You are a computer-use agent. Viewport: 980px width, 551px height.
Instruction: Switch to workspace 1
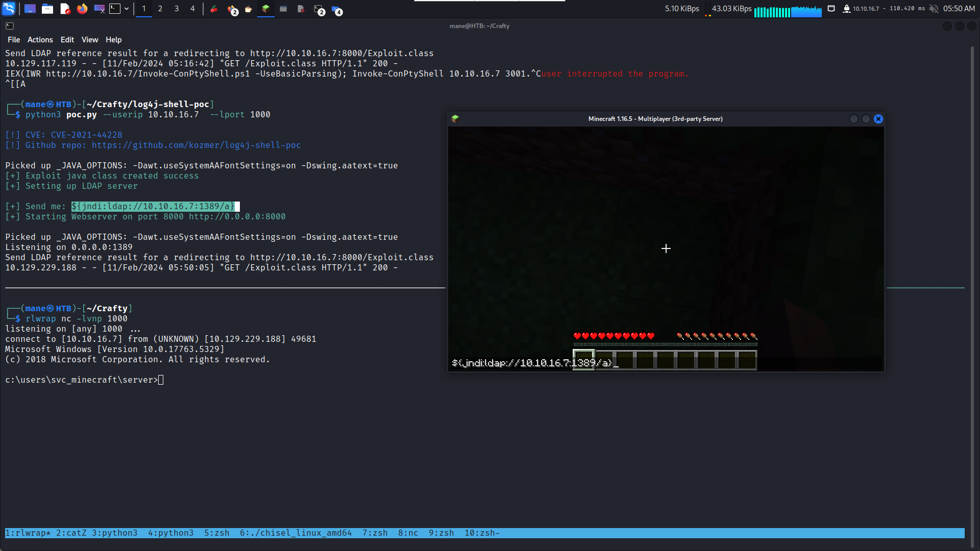point(144,9)
